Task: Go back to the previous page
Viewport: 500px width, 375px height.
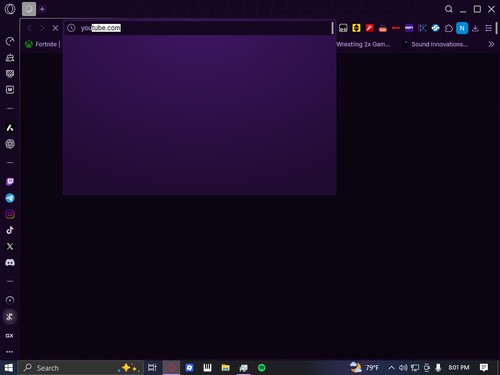Action: coord(29,28)
